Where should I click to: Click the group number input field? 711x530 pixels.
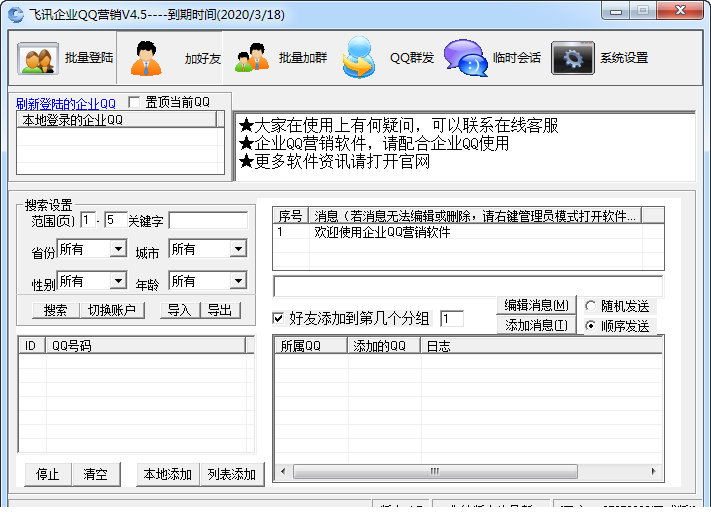pos(452,318)
